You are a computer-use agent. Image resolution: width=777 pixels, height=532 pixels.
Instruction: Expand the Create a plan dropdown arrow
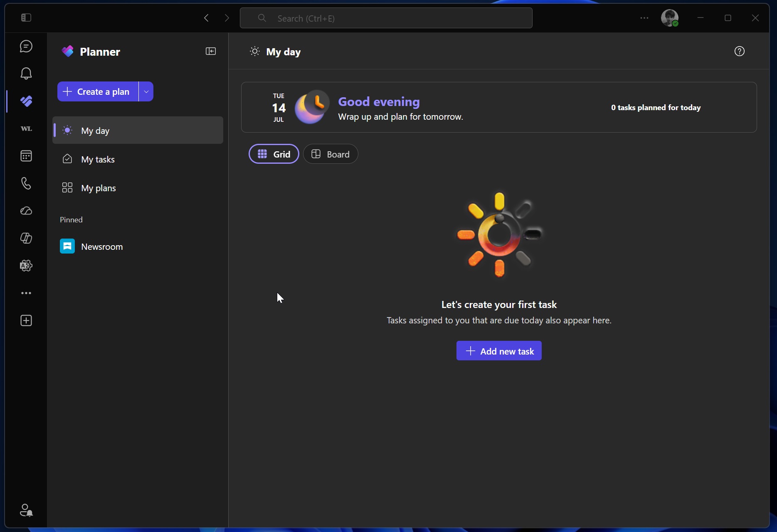(146, 91)
